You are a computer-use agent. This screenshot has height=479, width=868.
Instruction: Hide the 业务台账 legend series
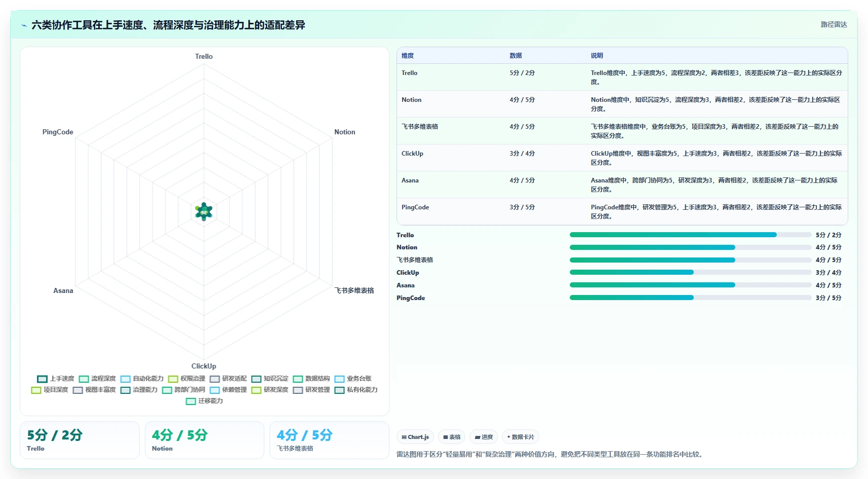[352, 379]
